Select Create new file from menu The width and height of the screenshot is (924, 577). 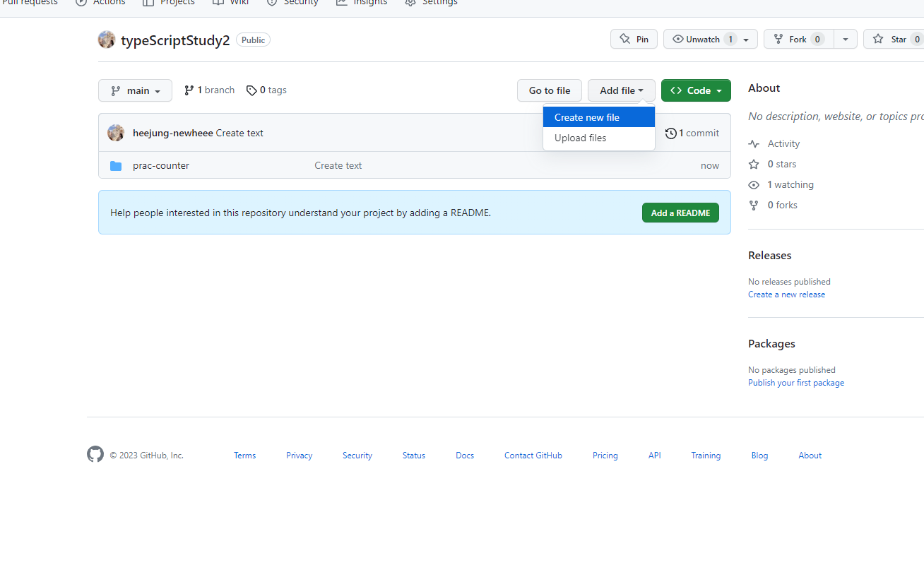[x=599, y=117]
